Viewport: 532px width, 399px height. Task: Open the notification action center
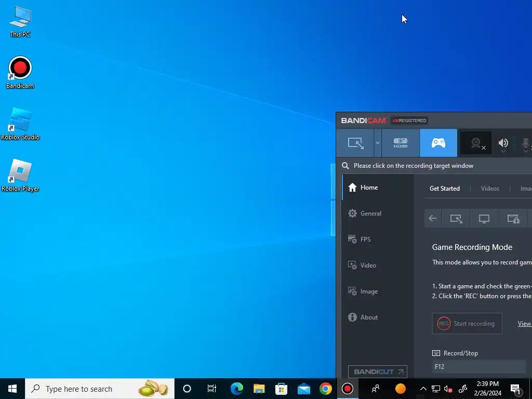[x=515, y=389]
